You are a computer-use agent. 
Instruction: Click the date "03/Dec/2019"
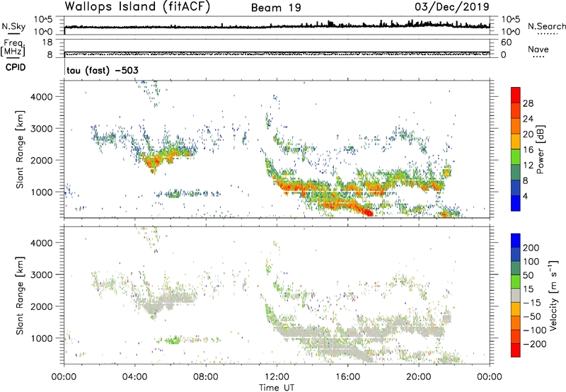tap(452, 6)
